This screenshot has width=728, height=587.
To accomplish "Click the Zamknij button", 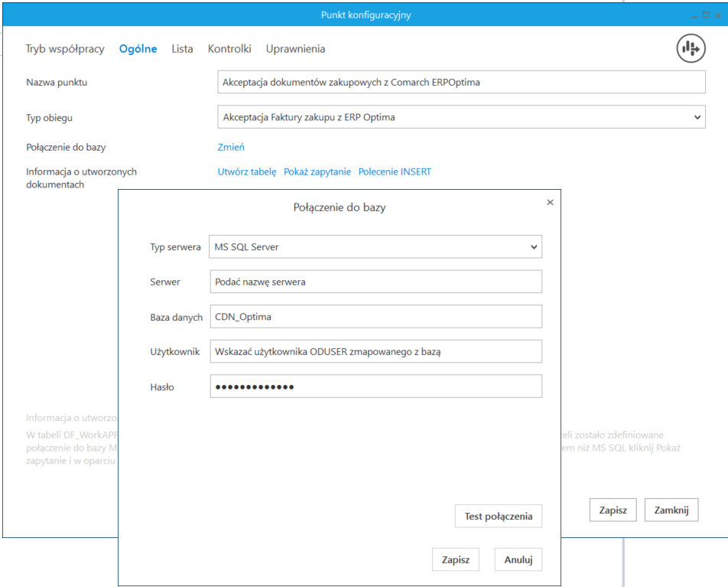I will (671, 510).
